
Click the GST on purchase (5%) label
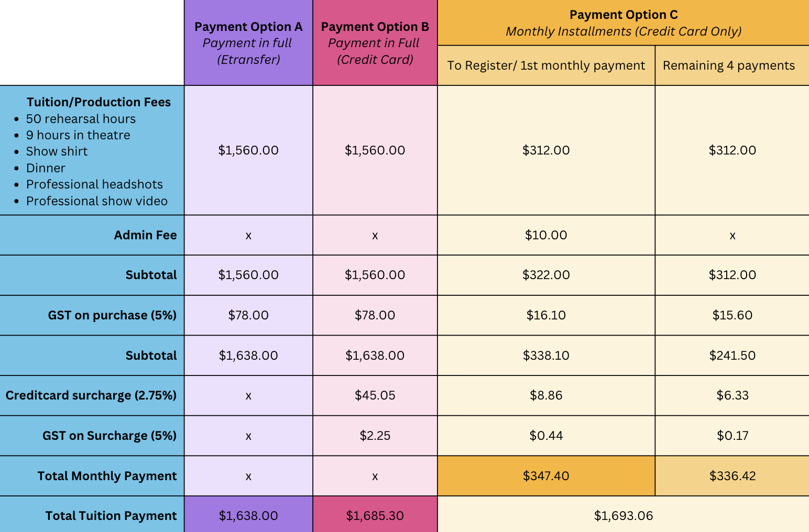[112, 315]
